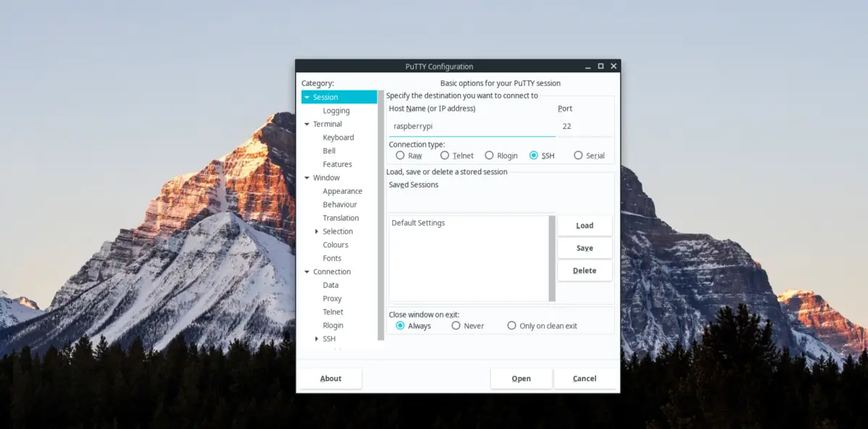
Task: Click the Port field
Action: click(x=584, y=126)
